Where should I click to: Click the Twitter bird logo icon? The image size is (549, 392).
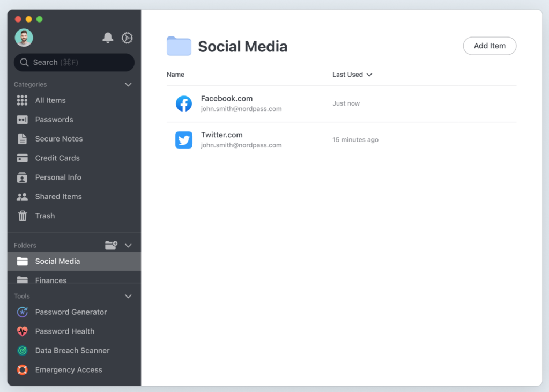click(x=184, y=140)
